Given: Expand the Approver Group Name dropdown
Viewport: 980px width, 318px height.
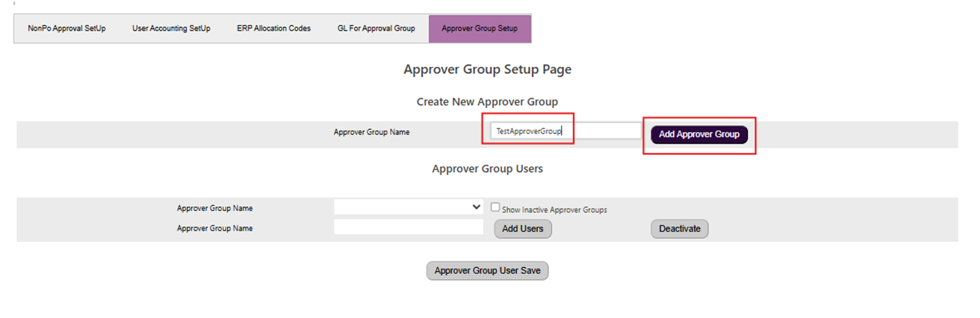Looking at the screenshot, I should point(409,207).
